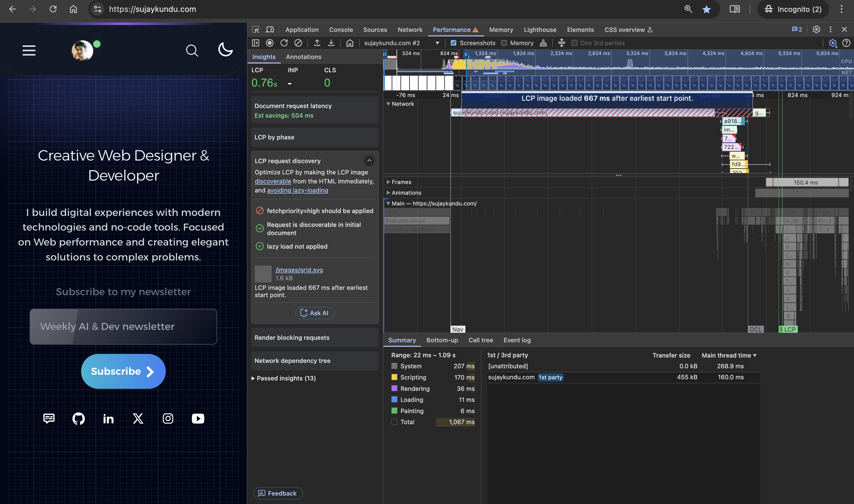This screenshot has width=854, height=504.
Task: Check Dim 3rd parties checkbox
Action: click(x=574, y=43)
